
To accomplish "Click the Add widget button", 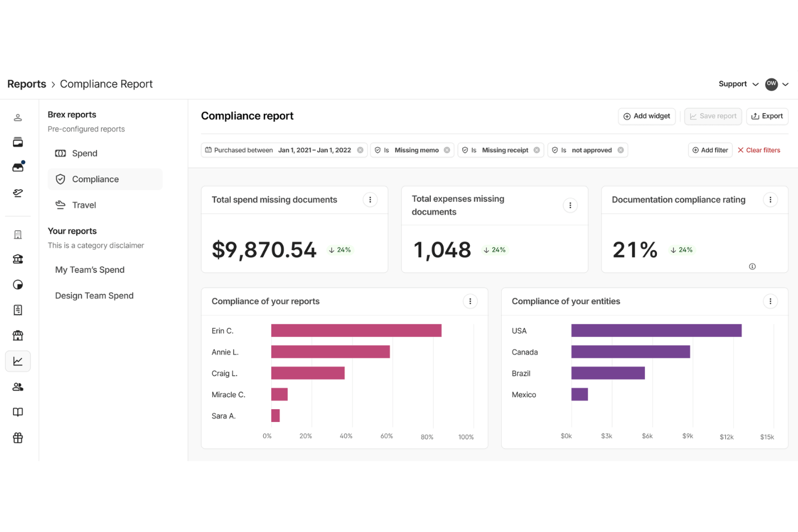I will tap(646, 116).
